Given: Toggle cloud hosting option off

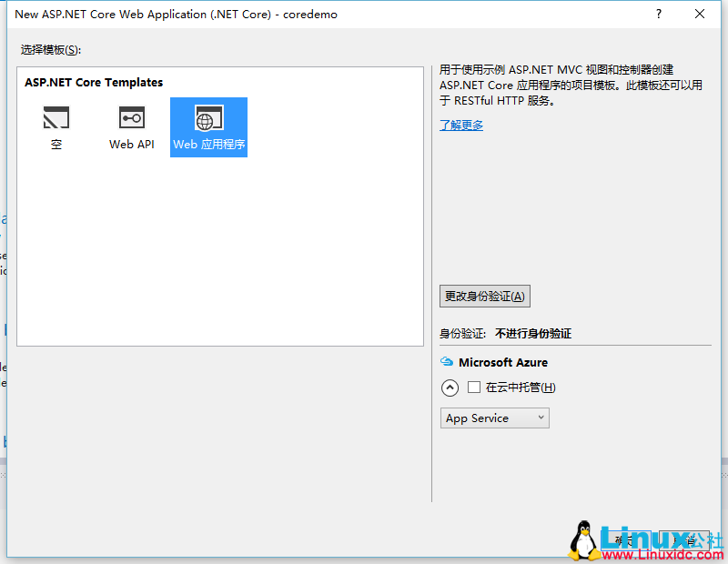Looking at the screenshot, I should 474,387.
